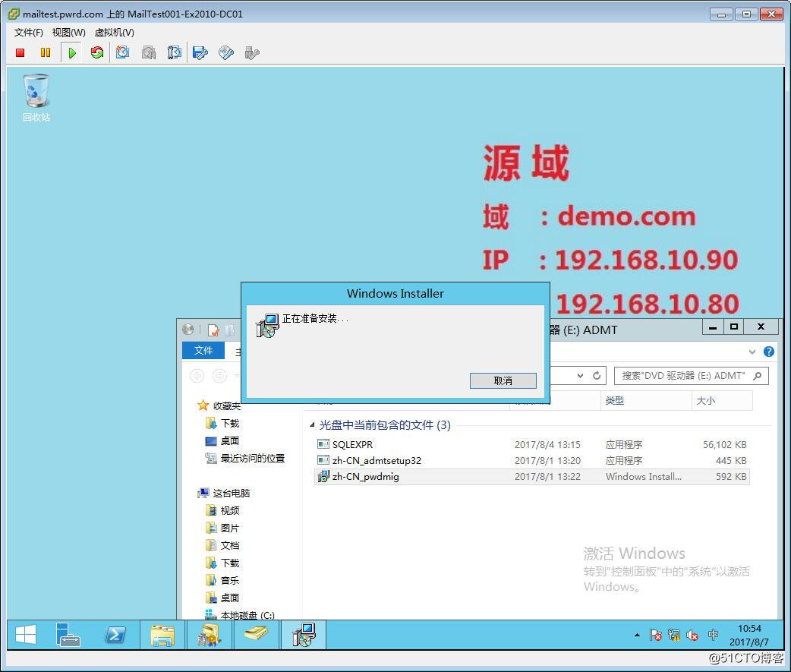Open the 音乐 folder in navigation pane
This screenshot has width=791, height=672.
coord(222,580)
